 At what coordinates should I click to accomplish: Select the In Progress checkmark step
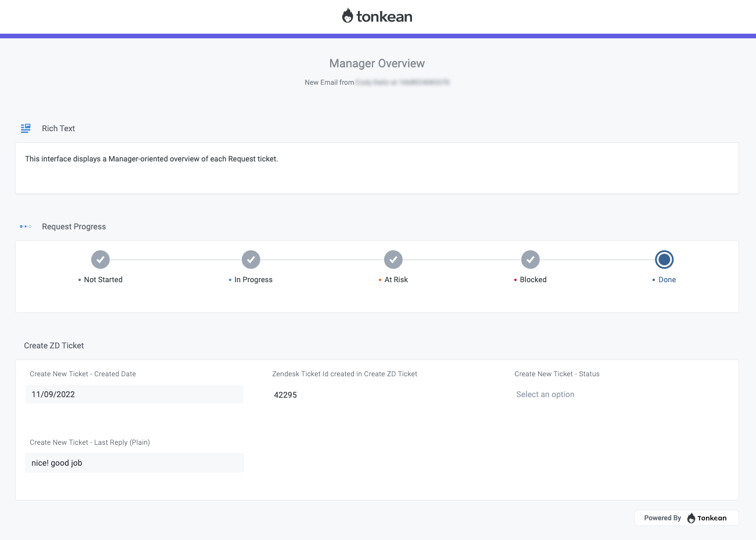tap(251, 260)
